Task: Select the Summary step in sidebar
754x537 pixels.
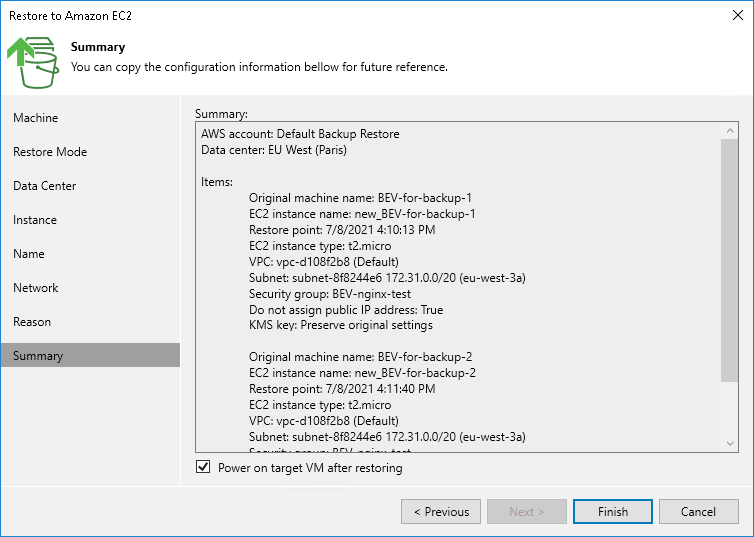Action: click(x=38, y=356)
